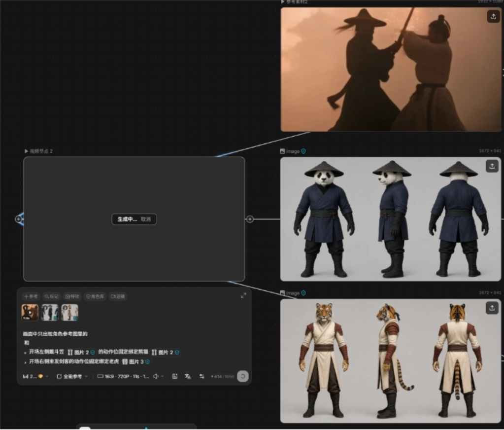
Task: Click the 图片 3 tag in prompt
Action: click(x=136, y=362)
